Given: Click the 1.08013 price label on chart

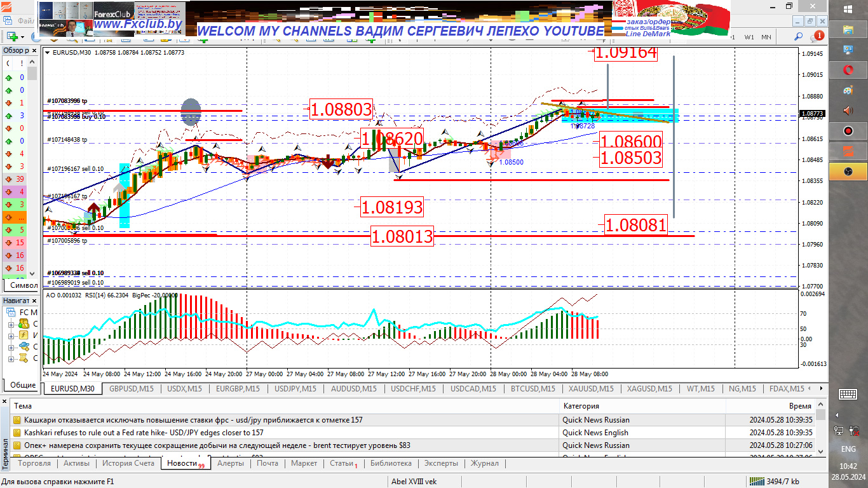Looking at the screenshot, I should pos(402,237).
